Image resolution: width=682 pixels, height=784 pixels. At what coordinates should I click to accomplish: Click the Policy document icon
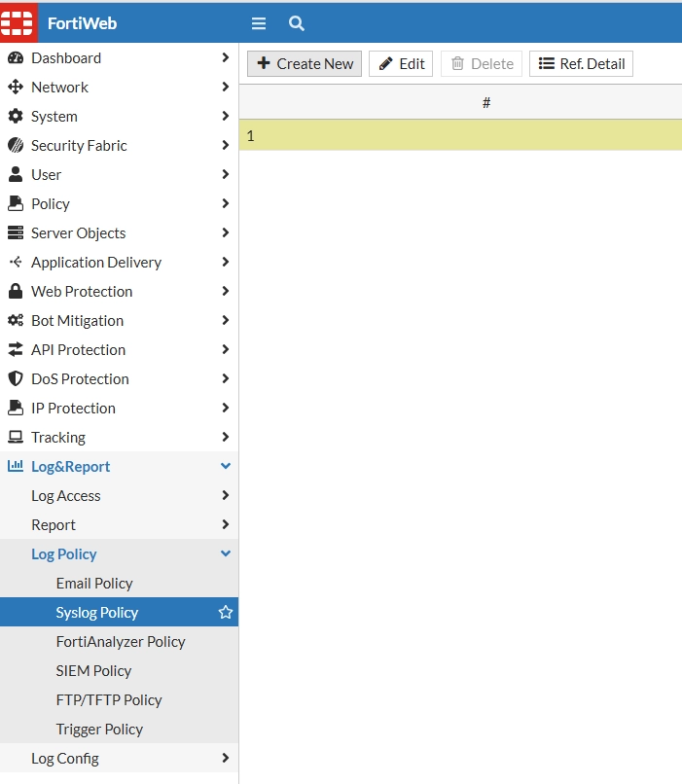point(16,203)
